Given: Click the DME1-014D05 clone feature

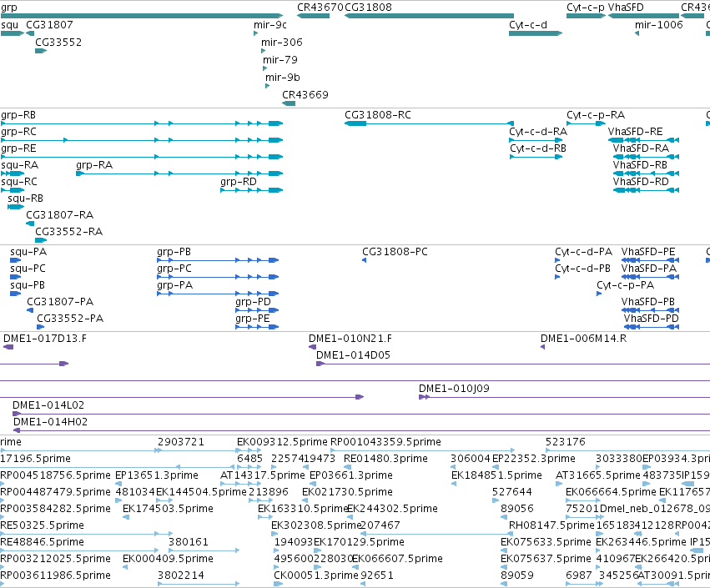Looking at the screenshot, I should tap(513, 364).
